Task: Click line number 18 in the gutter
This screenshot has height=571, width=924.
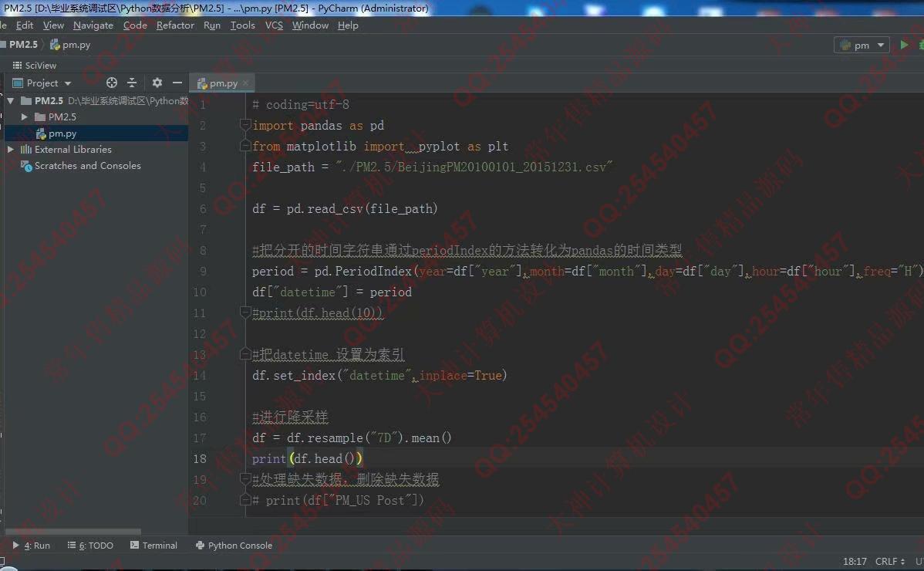Action: point(200,458)
